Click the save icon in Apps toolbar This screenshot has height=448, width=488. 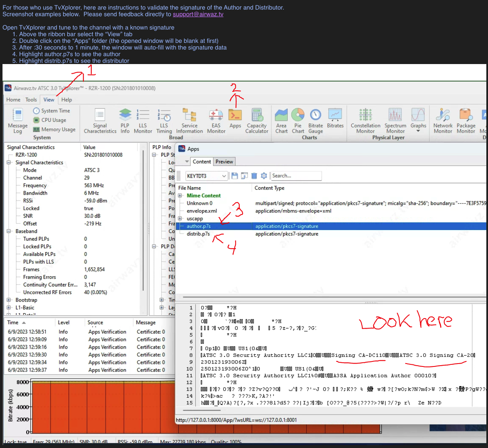pos(235,176)
